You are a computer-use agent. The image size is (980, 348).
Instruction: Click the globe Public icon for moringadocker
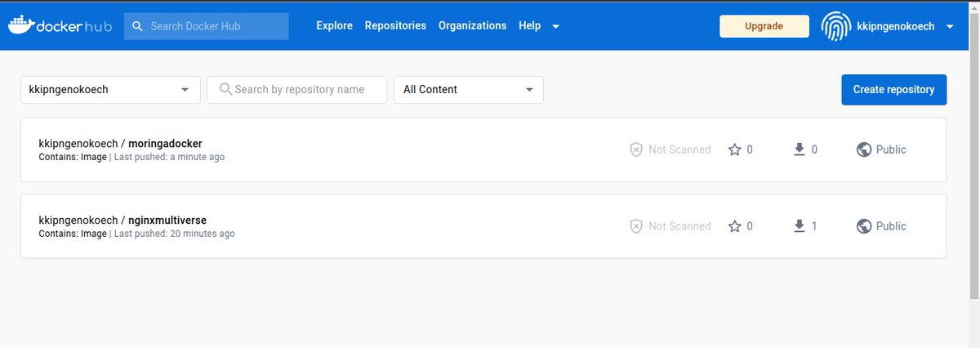point(864,149)
